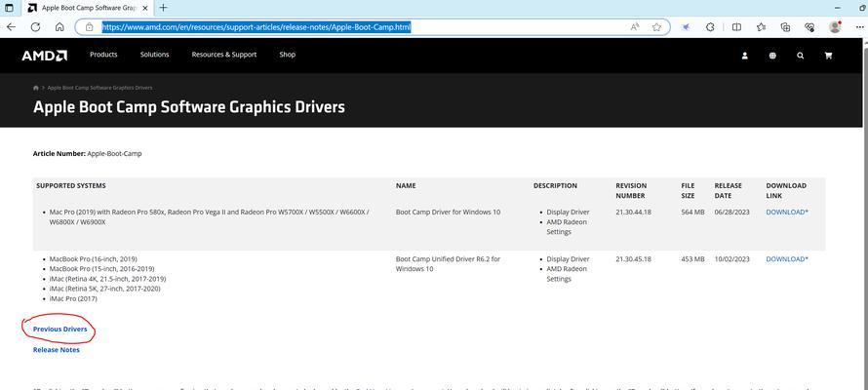Select release date 10/02/2023
This screenshot has width=868, height=390.
(731, 259)
